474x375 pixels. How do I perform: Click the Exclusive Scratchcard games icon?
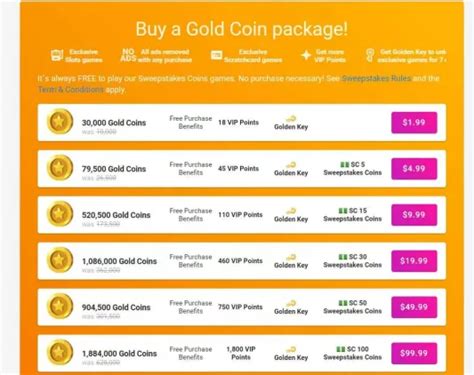coord(216,55)
